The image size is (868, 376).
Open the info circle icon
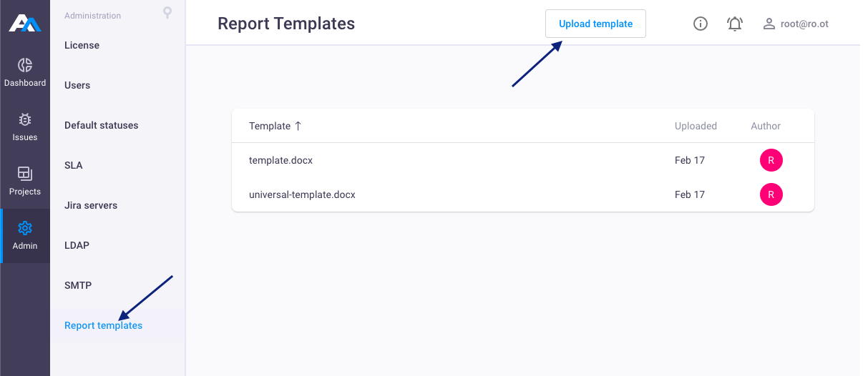pyautogui.click(x=701, y=24)
